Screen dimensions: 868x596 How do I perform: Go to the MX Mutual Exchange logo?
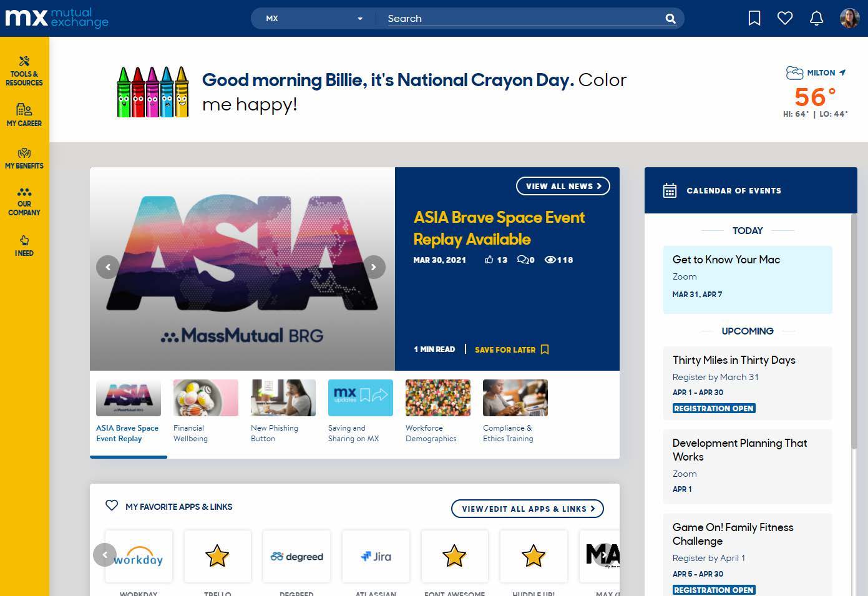tap(57, 17)
